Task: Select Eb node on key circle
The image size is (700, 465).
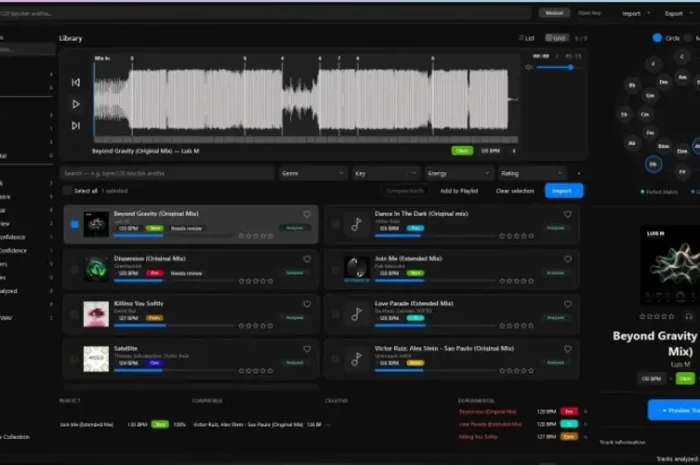Action: 625,115
